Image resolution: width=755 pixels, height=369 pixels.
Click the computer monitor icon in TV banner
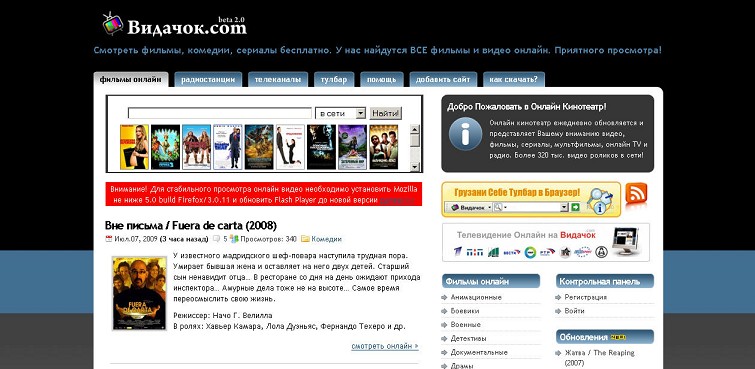click(625, 242)
